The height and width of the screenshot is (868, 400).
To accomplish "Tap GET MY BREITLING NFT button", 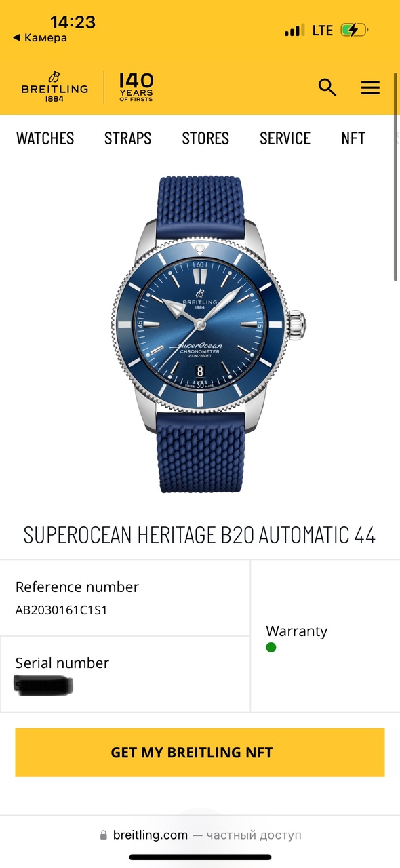I will click(x=200, y=753).
